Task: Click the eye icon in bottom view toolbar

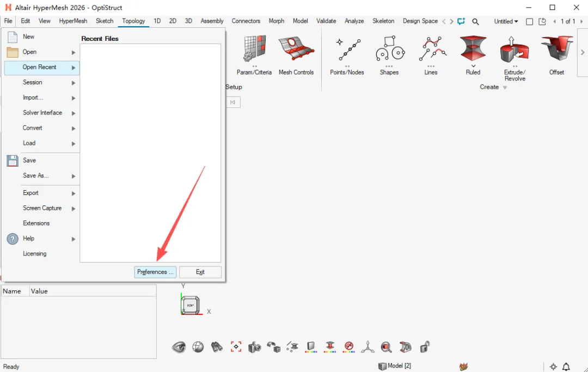Action: pos(179,347)
